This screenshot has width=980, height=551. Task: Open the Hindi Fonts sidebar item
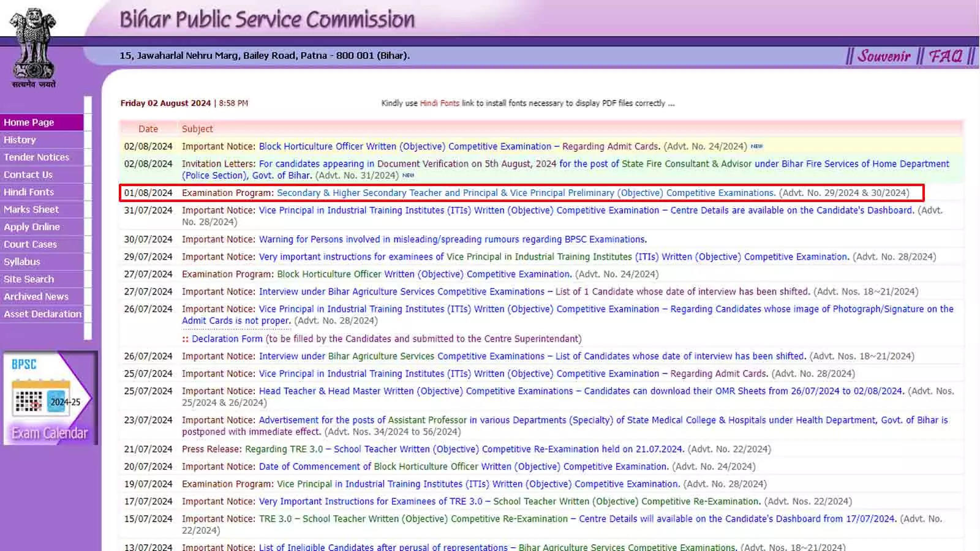click(42, 192)
